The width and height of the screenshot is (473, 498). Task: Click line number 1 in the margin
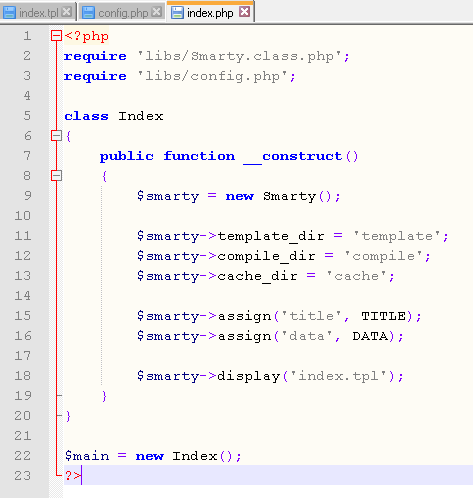tap(27, 36)
